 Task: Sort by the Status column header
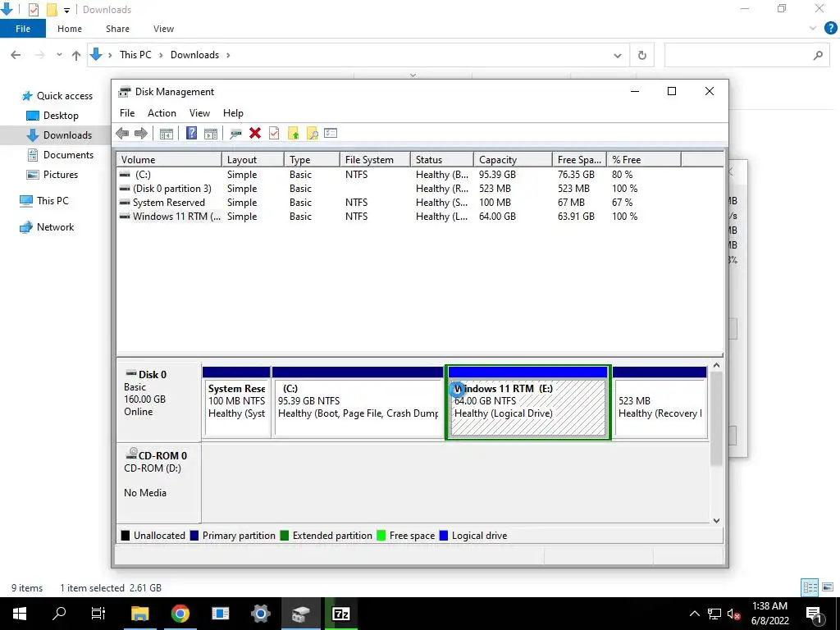[x=442, y=160]
